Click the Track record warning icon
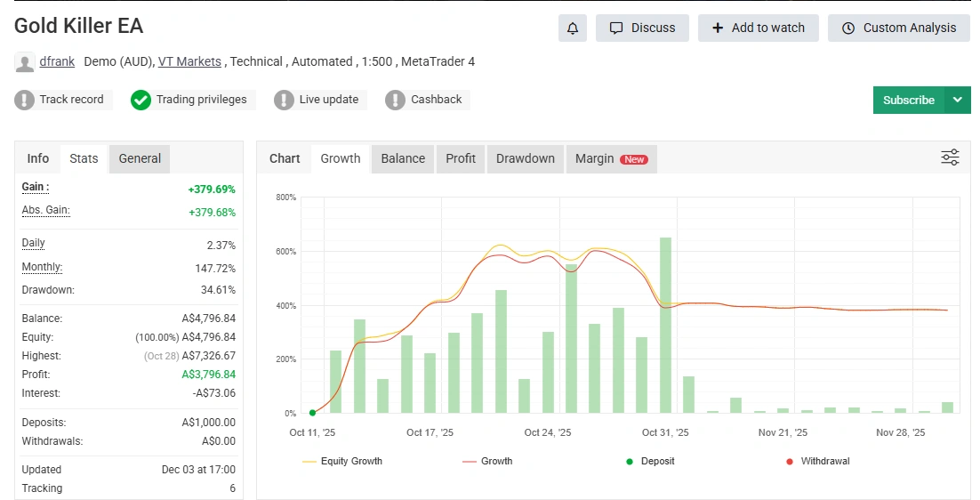 (x=25, y=100)
